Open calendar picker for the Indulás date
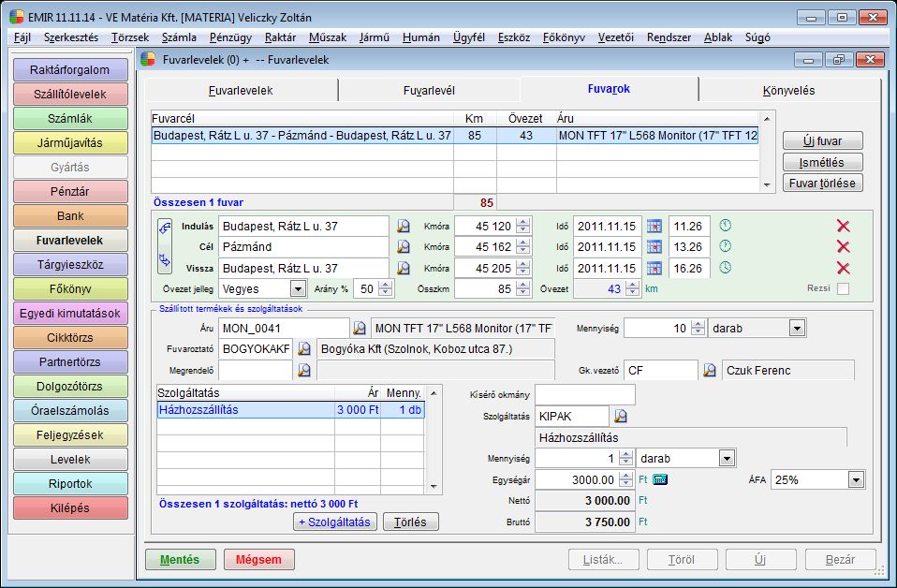The image size is (897, 588). pos(654,226)
